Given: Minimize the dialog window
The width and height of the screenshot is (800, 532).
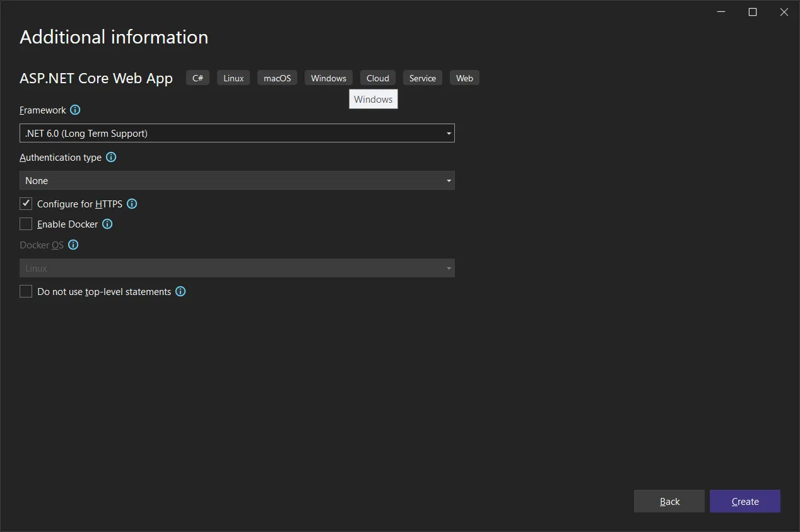Looking at the screenshot, I should point(721,12).
